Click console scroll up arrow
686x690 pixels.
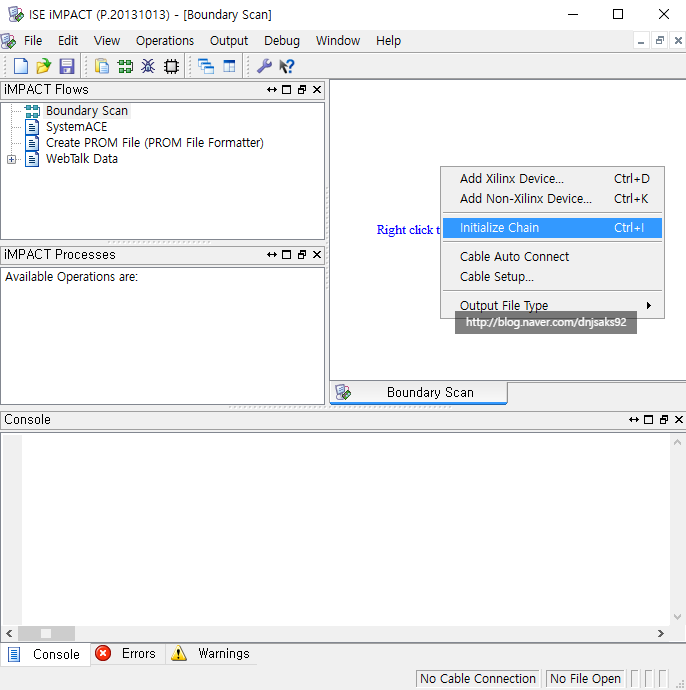click(x=678, y=442)
